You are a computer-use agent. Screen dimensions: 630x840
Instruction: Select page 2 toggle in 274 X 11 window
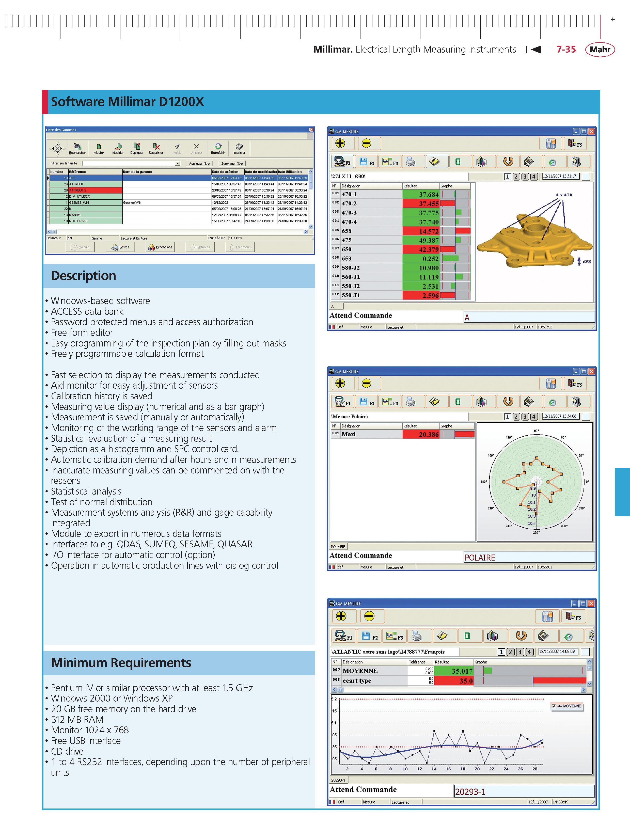tap(516, 177)
